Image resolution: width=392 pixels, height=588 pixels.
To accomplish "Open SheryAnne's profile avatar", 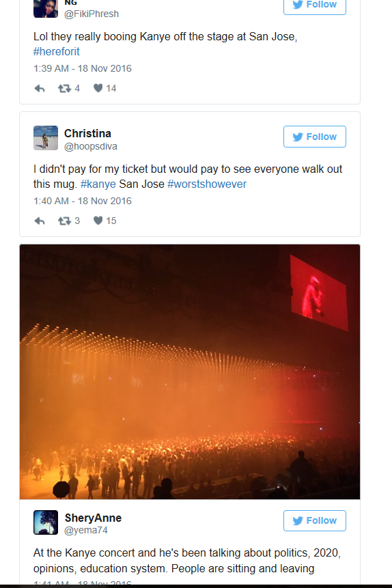I will [x=46, y=522].
